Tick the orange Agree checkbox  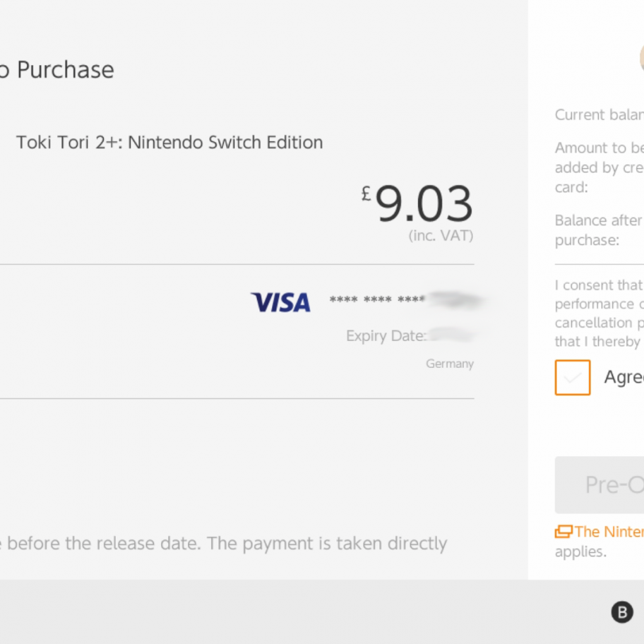(x=573, y=378)
